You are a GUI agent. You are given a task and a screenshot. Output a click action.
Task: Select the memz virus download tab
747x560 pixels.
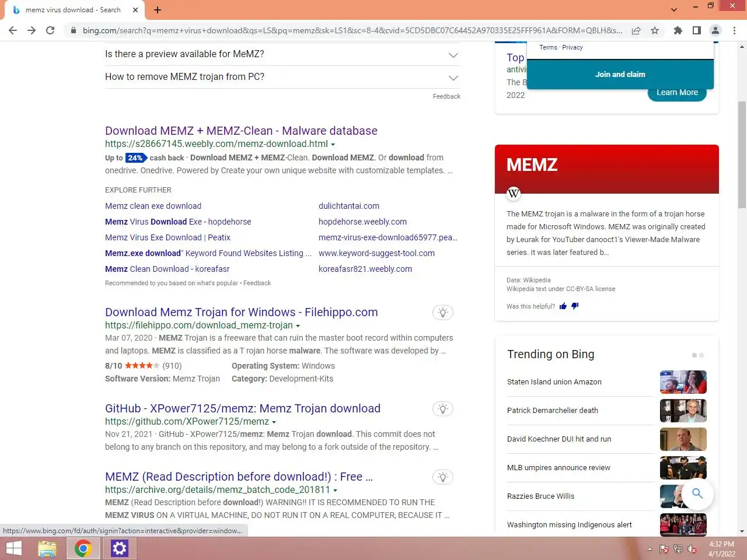[73, 10]
